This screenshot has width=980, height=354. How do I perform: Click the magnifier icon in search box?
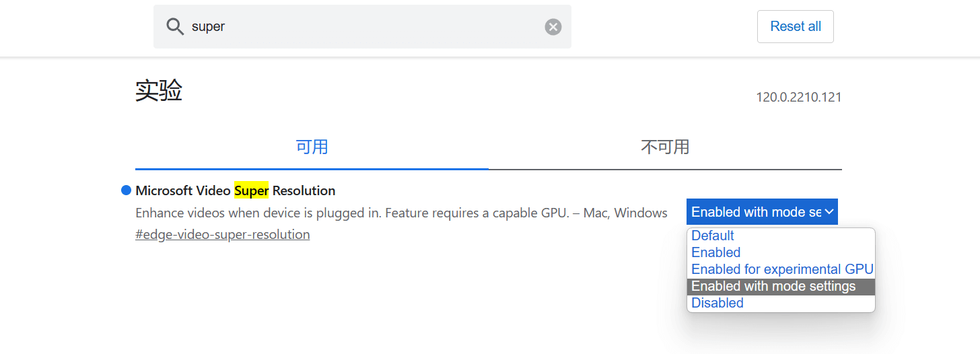coord(175,27)
